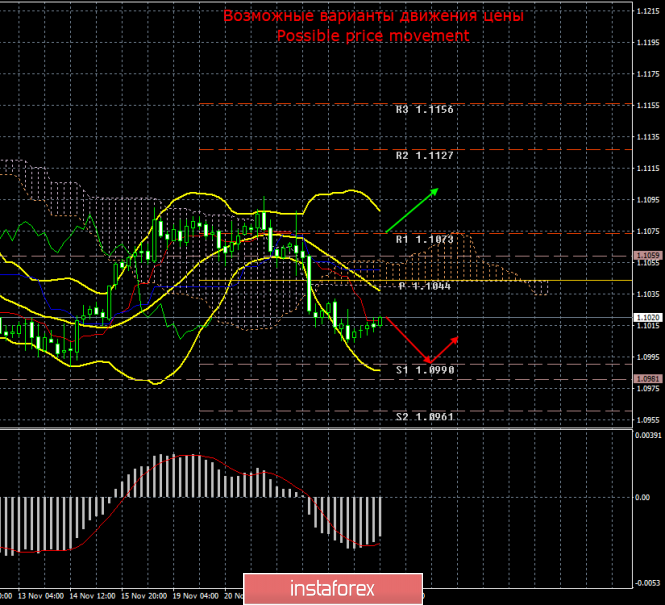Image resolution: width=665 pixels, height=605 pixels.
Task: Click the 'Possible price movement' title text
Action: click(372, 35)
